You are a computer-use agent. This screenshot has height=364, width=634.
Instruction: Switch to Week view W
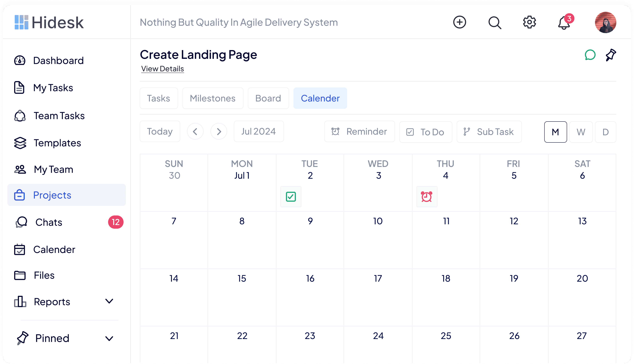point(581,132)
